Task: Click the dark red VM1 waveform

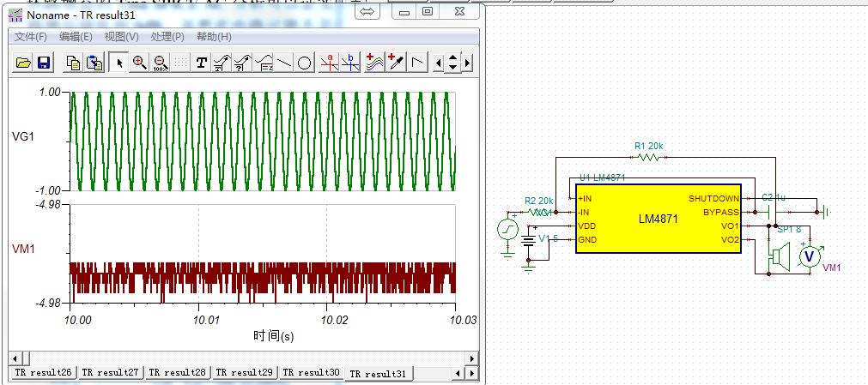Action: pos(263,280)
